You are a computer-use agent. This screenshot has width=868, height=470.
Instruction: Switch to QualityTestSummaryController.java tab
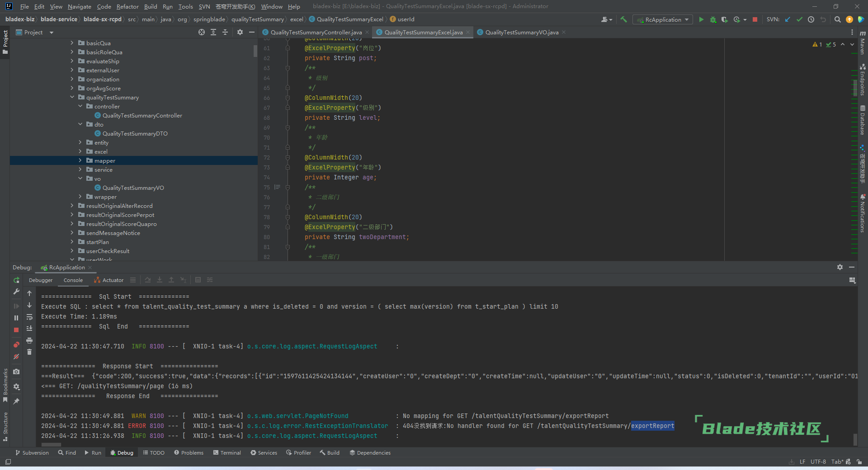(316, 32)
